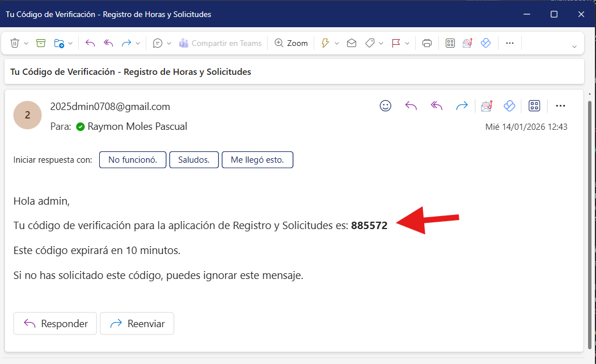Archive the message with the archive icon
This screenshot has height=364, width=596.
[40, 43]
